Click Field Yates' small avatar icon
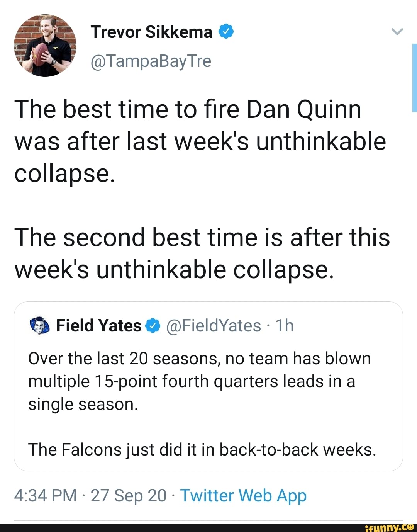The image size is (417, 532). [x=40, y=326]
